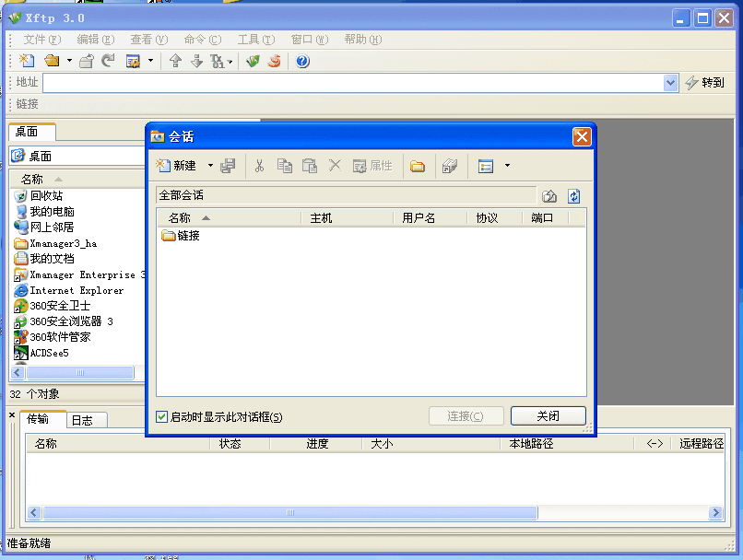Image resolution: width=743 pixels, height=560 pixels.
Task: Open the 工具(T) menu
Action: coord(255,40)
